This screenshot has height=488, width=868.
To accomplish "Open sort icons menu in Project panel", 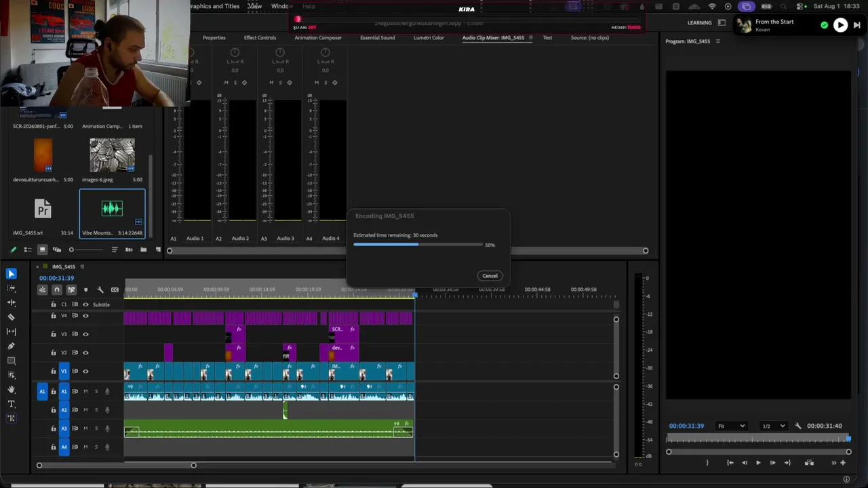I will [x=114, y=249].
